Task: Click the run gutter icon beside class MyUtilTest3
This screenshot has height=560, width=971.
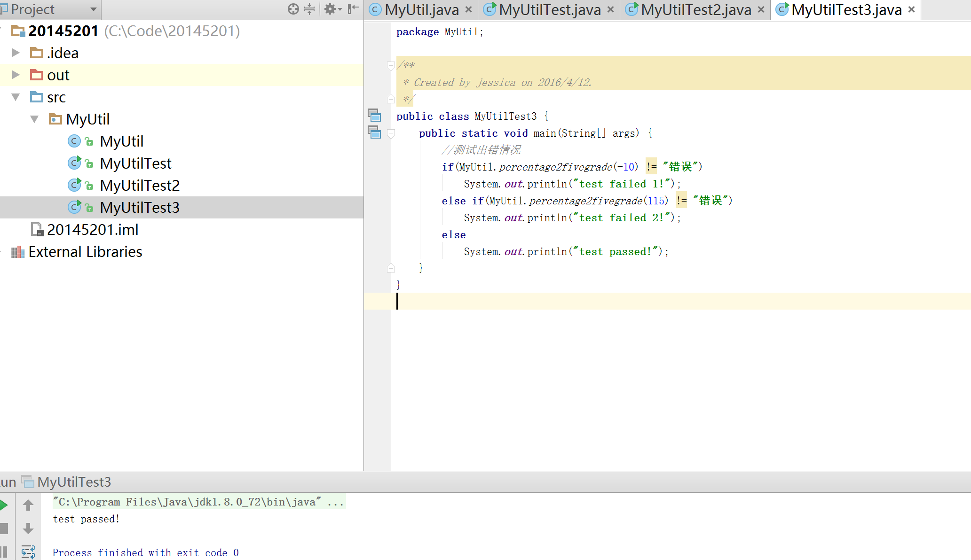Action: (374, 115)
